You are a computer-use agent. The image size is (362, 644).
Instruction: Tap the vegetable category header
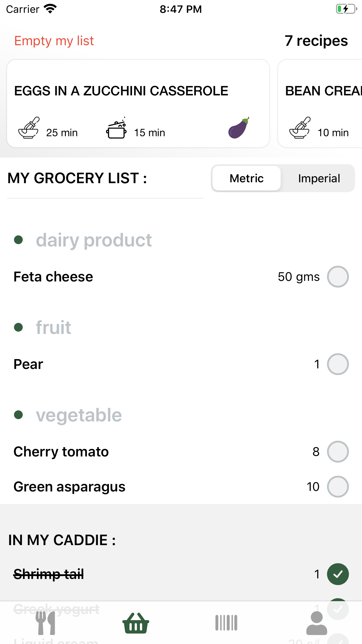79,415
